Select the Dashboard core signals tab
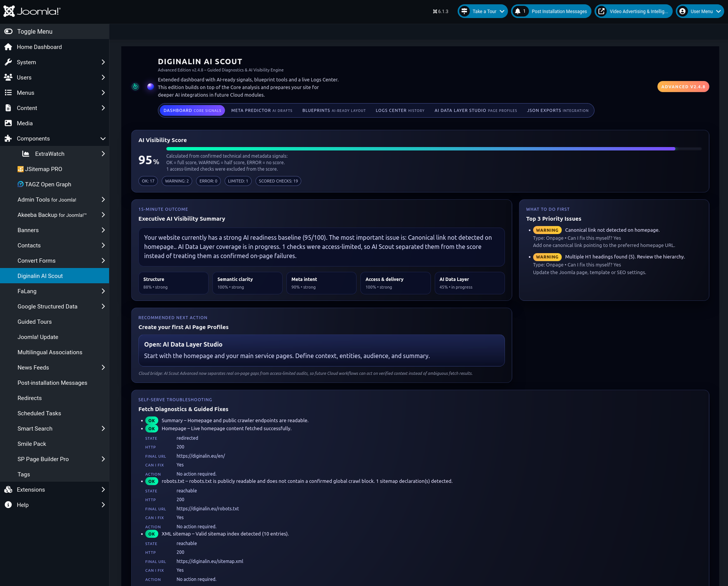The width and height of the screenshot is (728, 586). [x=192, y=110]
